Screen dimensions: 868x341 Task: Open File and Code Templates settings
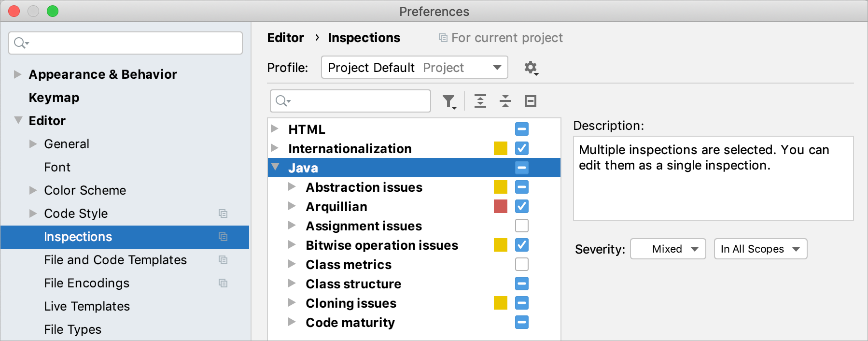pos(115,260)
